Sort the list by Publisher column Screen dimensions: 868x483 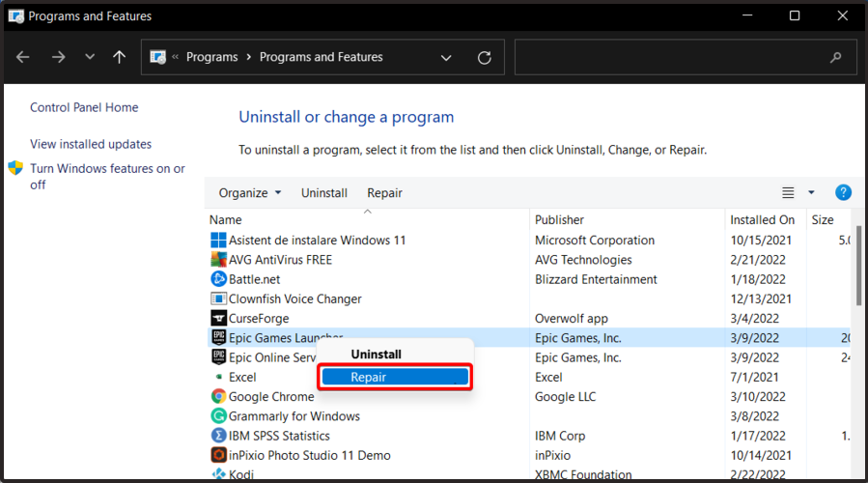560,220
